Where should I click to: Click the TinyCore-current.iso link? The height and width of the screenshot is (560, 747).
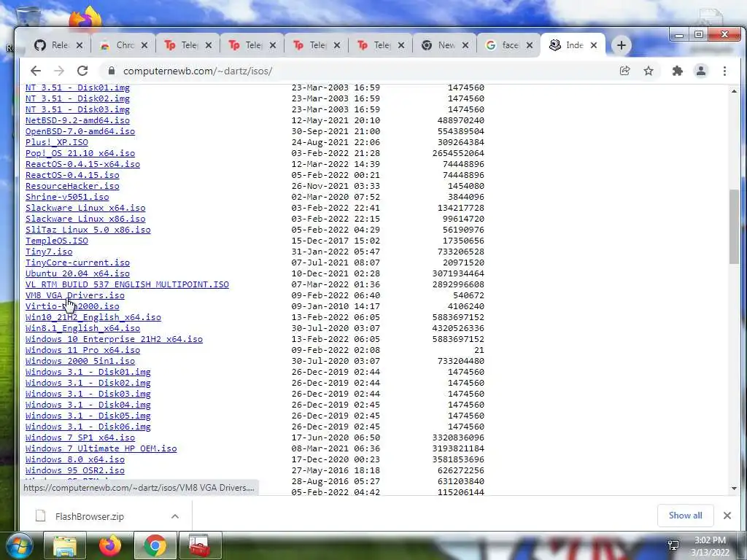(x=77, y=262)
